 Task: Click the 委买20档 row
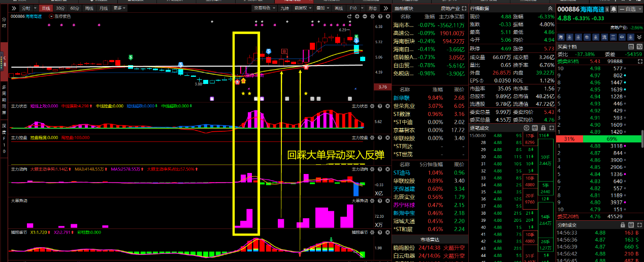tap(599, 216)
